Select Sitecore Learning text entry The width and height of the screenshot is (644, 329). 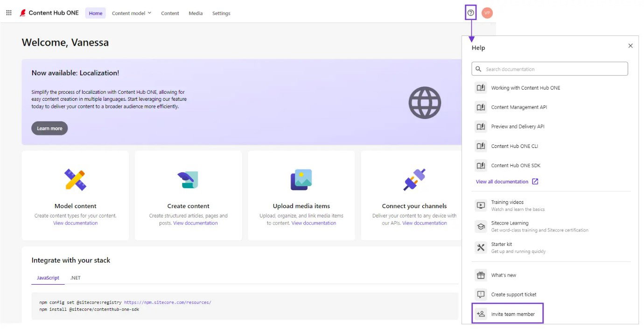tap(510, 223)
